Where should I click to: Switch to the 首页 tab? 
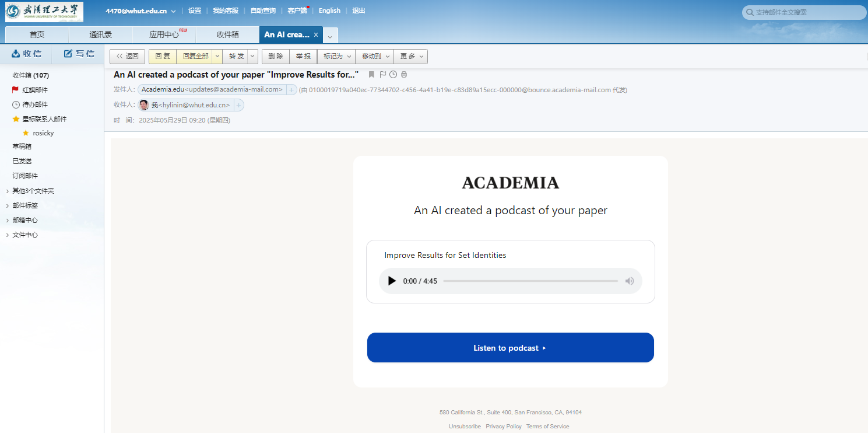37,35
